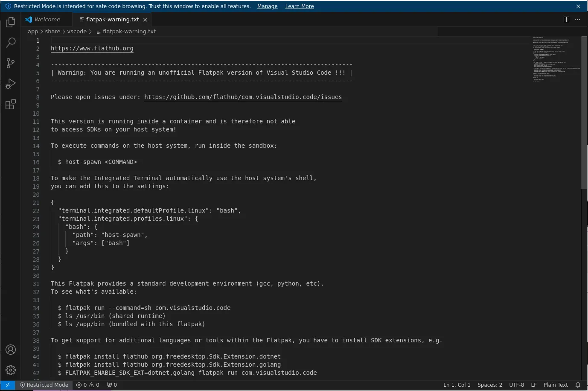
Task: Change language mode from Plain Text
Action: (x=556, y=385)
